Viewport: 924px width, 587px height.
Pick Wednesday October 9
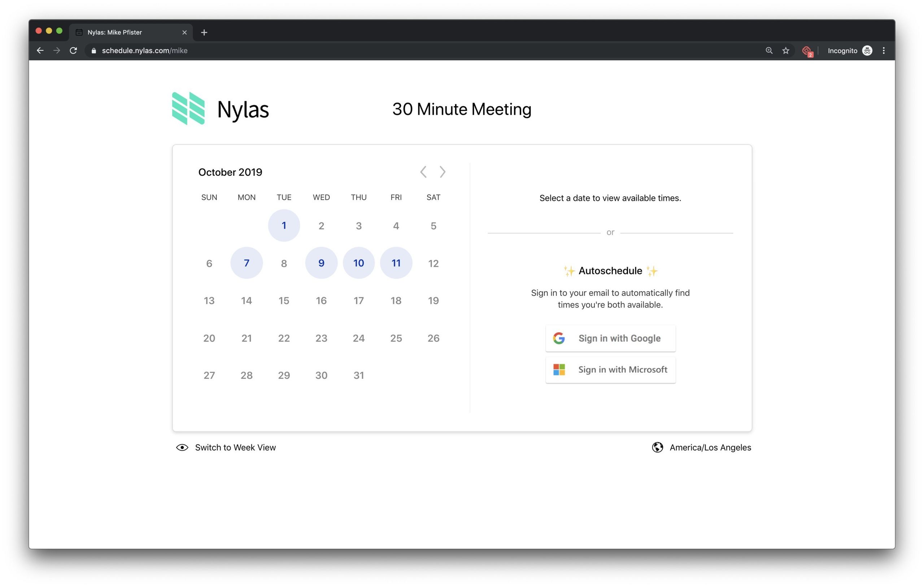[x=322, y=263]
